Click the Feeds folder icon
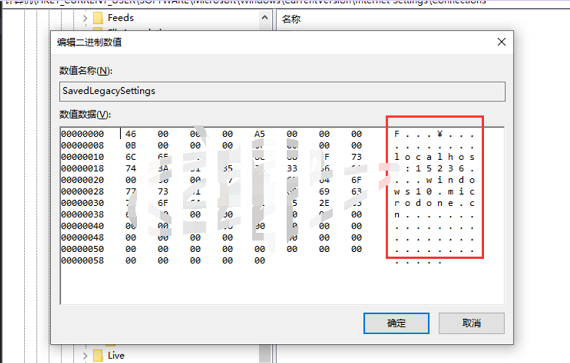Screen dimensions: 570x363 point(98,18)
